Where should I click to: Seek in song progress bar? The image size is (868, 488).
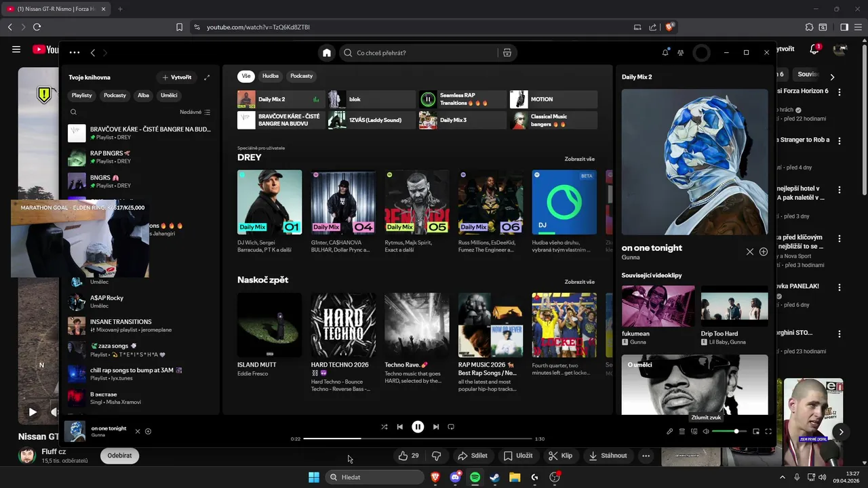pyautogui.click(x=417, y=439)
